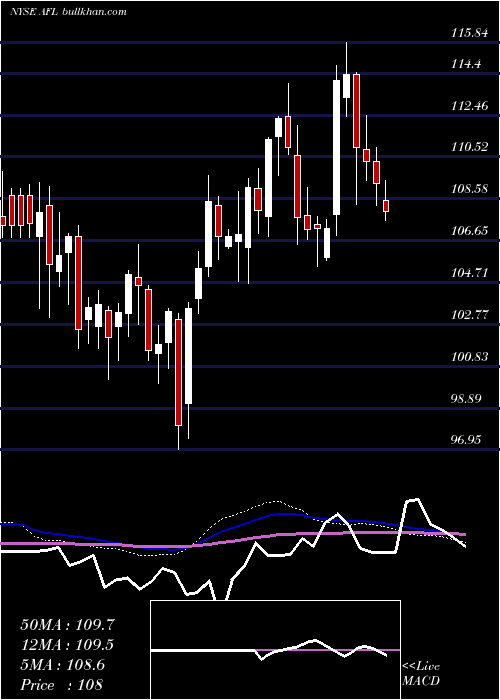Screen dimensions: 500x700
Task: Click the 12MA : 109.5 readout
Action: 67,645
